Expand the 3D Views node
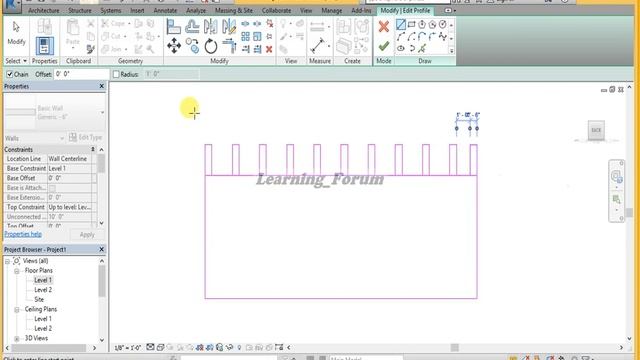Screen dimensions: 640x360 pyautogui.click(x=17, y=339)
